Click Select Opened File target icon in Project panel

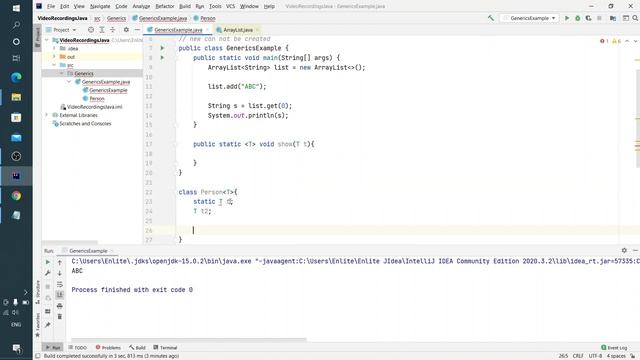click(91, 30)
